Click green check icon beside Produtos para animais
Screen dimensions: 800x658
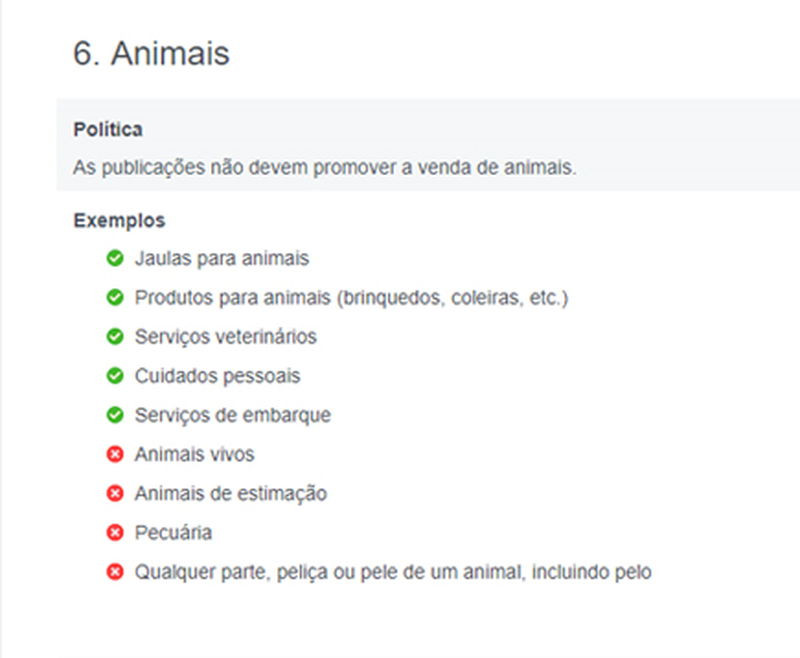click(x=115, y=298)
